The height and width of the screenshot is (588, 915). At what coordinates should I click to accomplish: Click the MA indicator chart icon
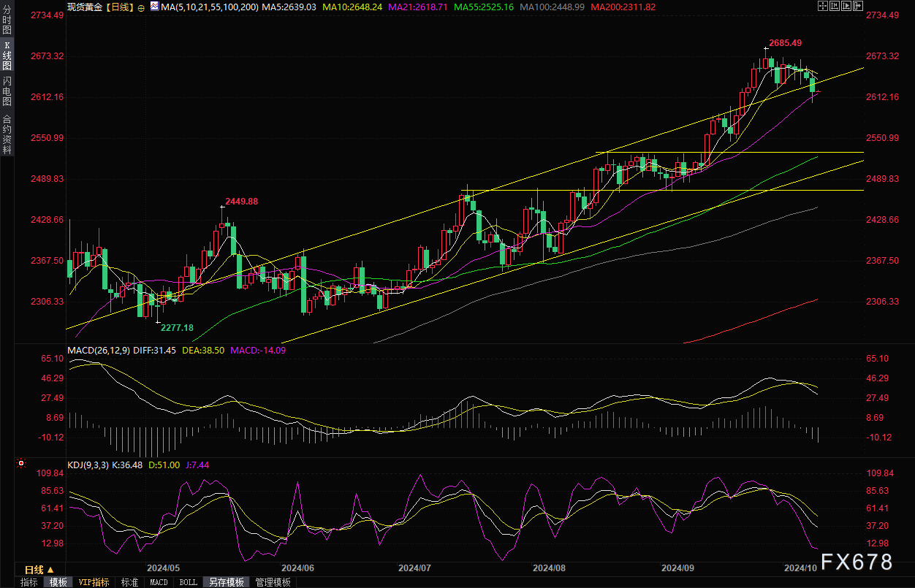point(153,6)
